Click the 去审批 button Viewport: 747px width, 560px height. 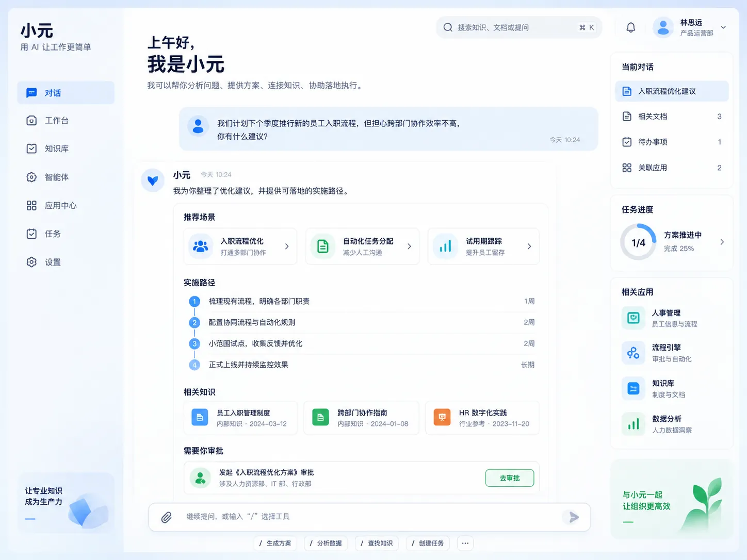pyautogui.click(x=510, y=478)
